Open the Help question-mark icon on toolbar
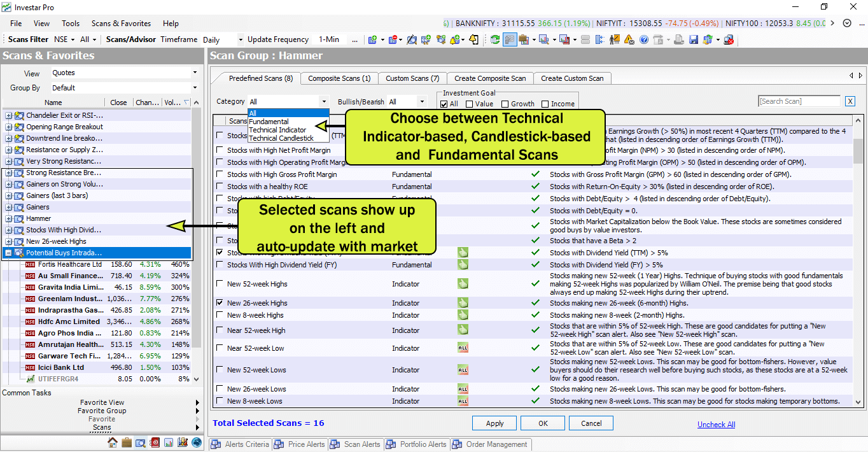The image size is (868, 452). tap(644, 39)
